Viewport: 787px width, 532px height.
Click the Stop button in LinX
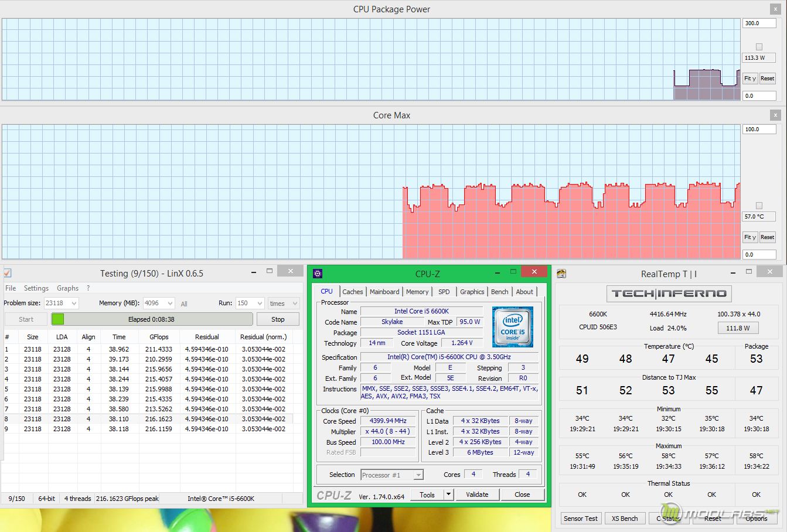pyautogui.click(x=278, y=319)
